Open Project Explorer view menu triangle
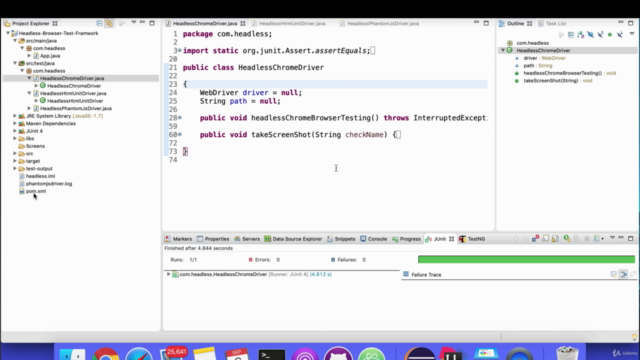Image resolution: width=640 pixels, height=360 pixels. pyautogui.click(x=133, y=22)
